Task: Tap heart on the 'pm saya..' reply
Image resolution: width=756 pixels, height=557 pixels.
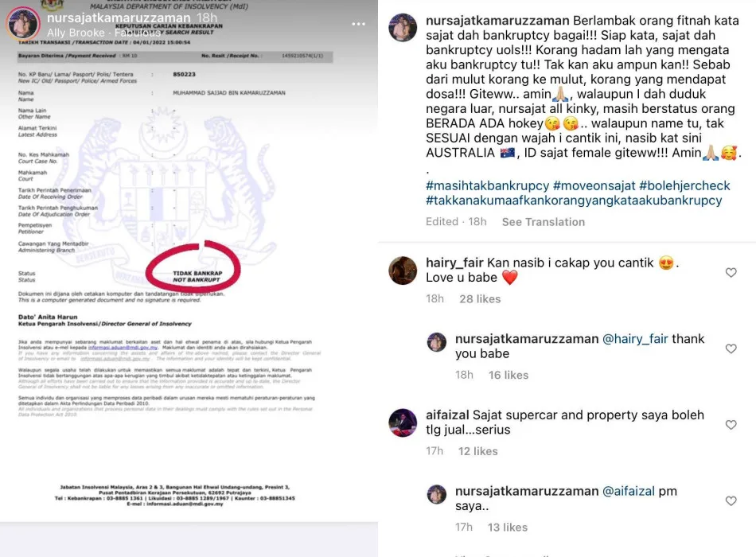Action: 731,501
